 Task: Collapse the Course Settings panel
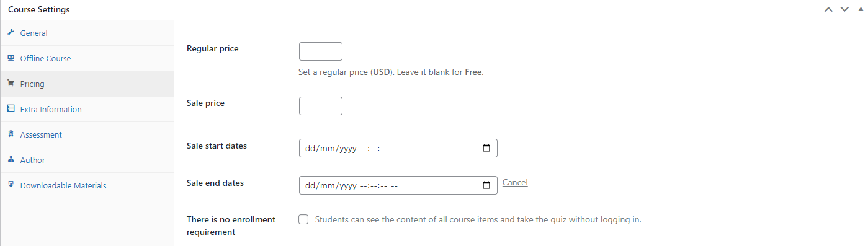pyautogui.click(x=860, y=9)
